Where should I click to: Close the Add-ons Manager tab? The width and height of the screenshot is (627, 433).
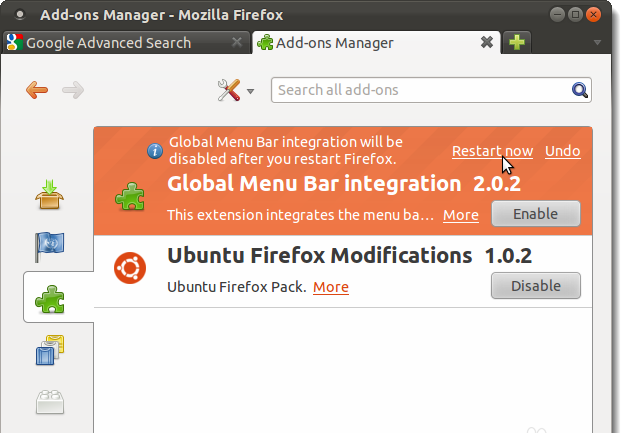(487, 43)
